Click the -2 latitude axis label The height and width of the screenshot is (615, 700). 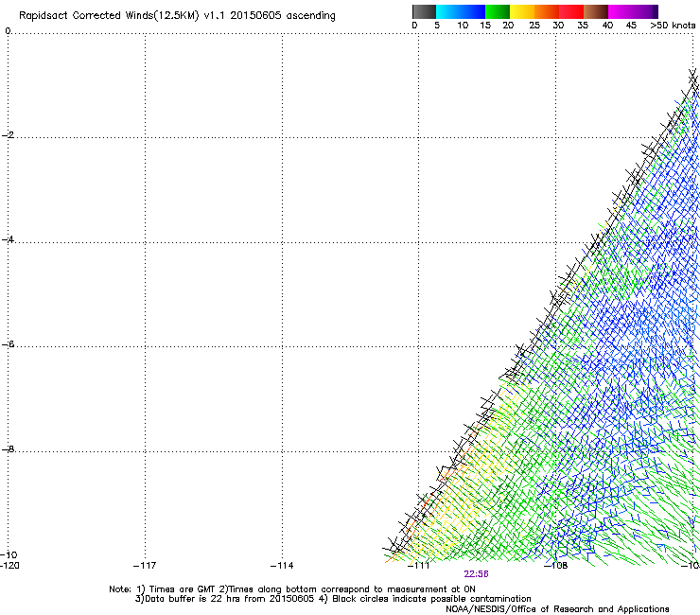tap(8, 135)
